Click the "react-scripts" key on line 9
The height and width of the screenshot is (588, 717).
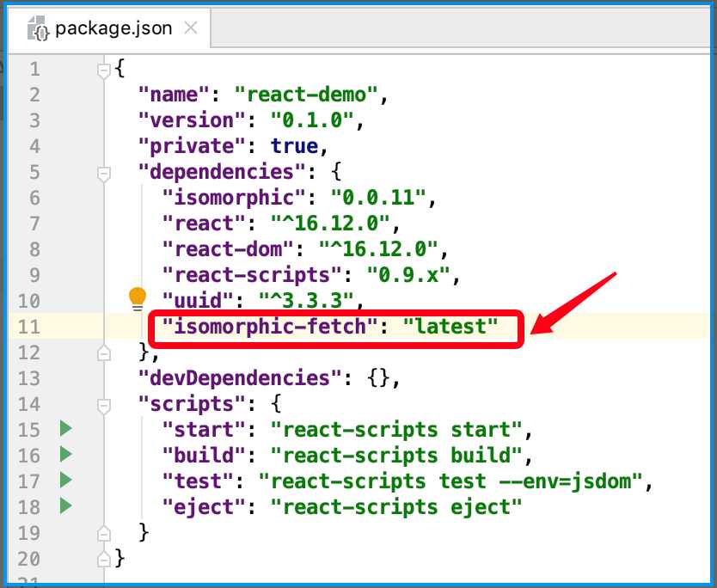(252, 275)
